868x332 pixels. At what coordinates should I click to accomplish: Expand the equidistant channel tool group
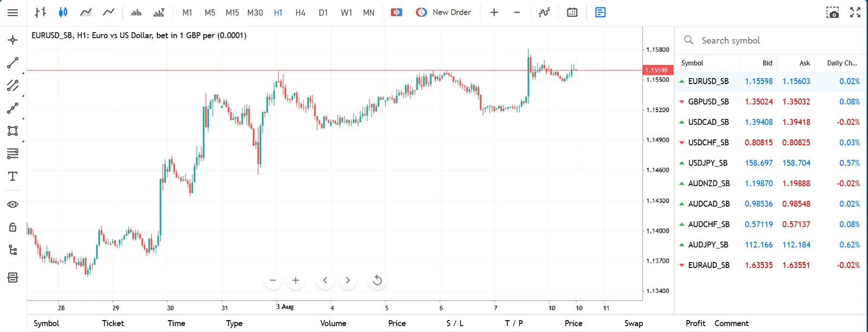point(13,86)
